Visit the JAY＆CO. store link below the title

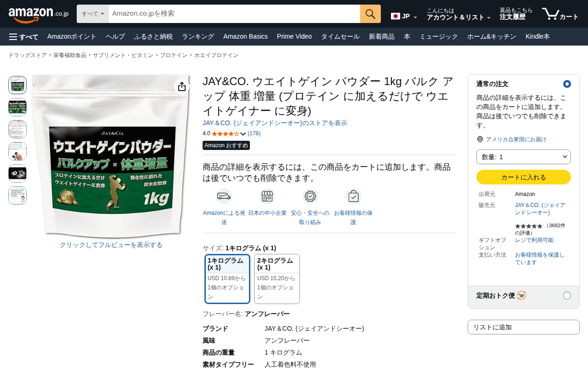275,123
